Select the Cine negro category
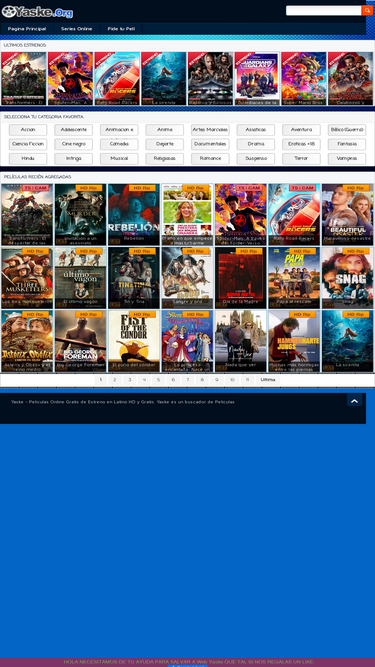The height and width of the screenshot is (667, 375). (74, 144)
